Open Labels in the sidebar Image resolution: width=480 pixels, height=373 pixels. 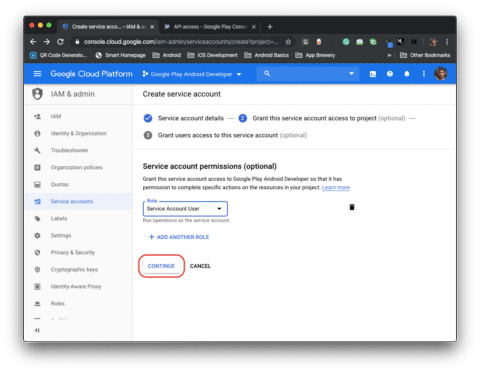tap(59, 218)
